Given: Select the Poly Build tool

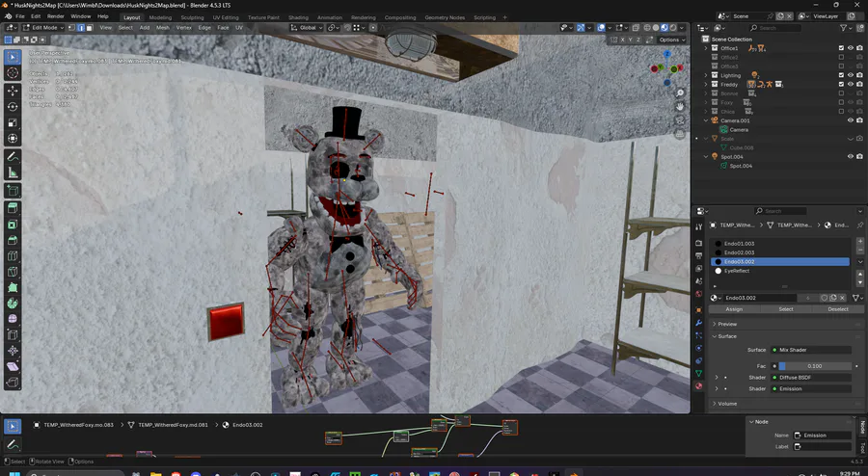Looking at the screenshot, I should click(x=13, y=287).
